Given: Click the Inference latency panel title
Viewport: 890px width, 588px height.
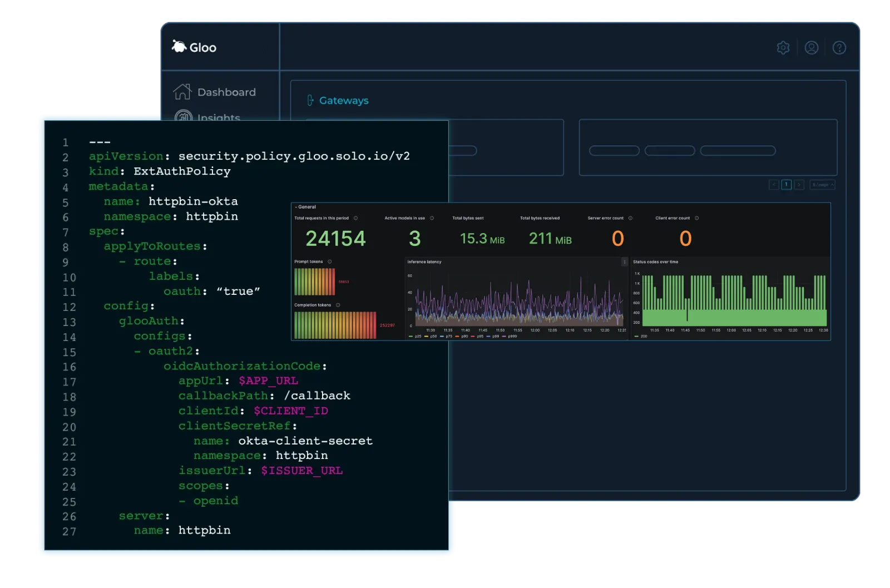Looking at the screenshot, I should click(424, 262).
